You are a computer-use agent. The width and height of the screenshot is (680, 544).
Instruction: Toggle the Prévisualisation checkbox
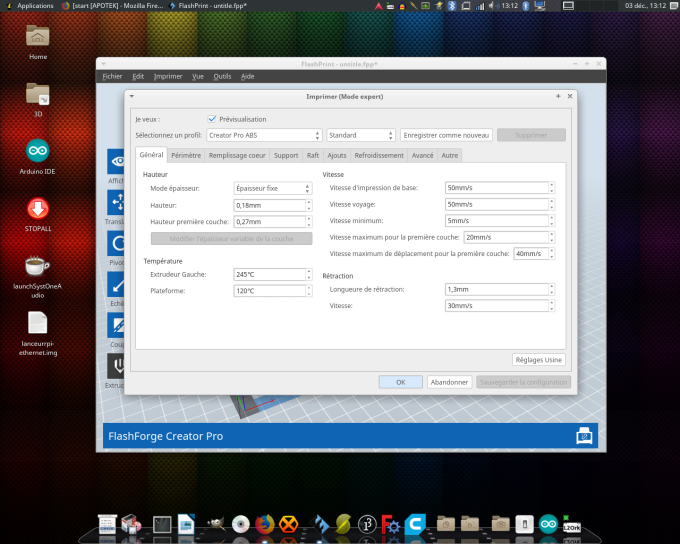click(x=212, y=118)
